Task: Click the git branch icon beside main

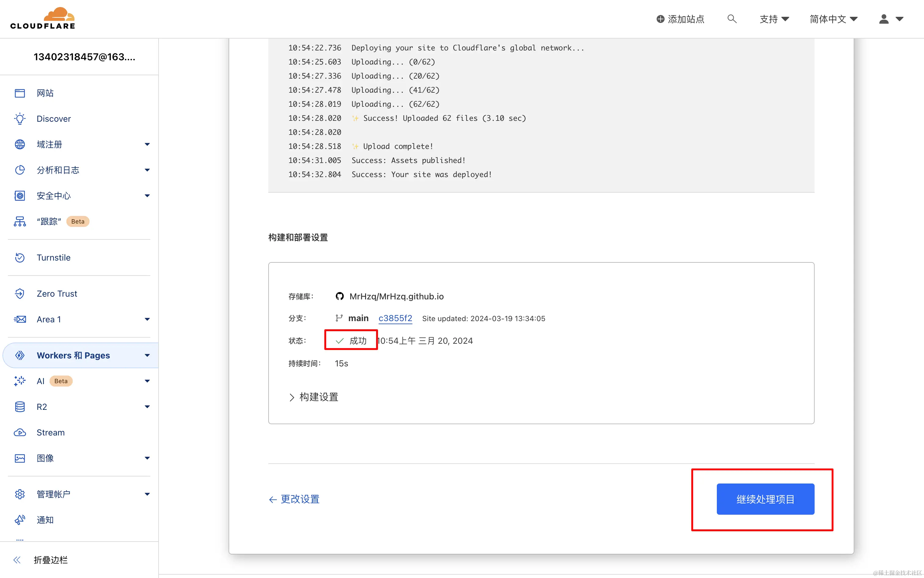Action: coord(339,318)
